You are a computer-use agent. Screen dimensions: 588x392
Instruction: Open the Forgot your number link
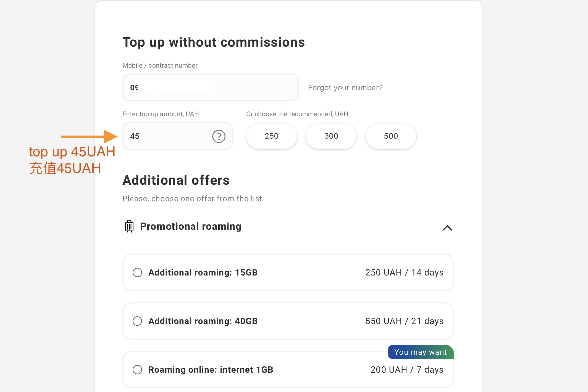(x=345, y=88)
